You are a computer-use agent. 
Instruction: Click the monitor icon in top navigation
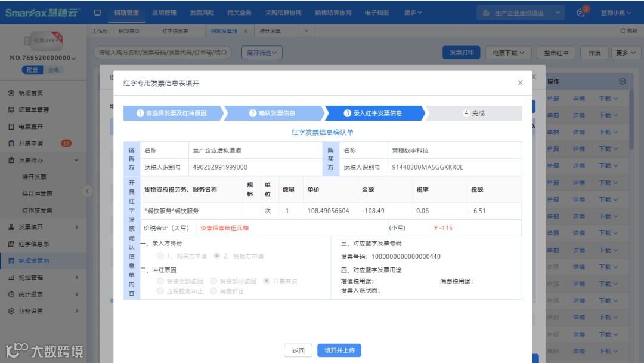(x=97, y=13)
